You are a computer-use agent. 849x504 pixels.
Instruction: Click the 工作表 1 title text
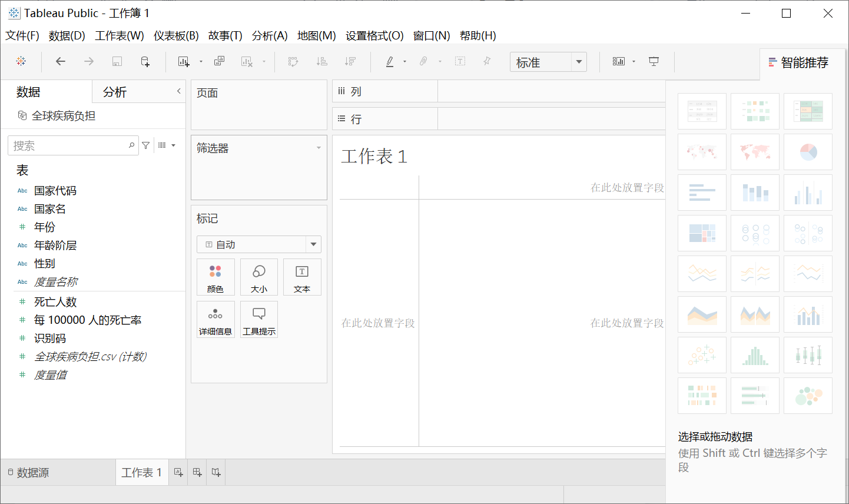pyautogui.click(x=374, y=156)
